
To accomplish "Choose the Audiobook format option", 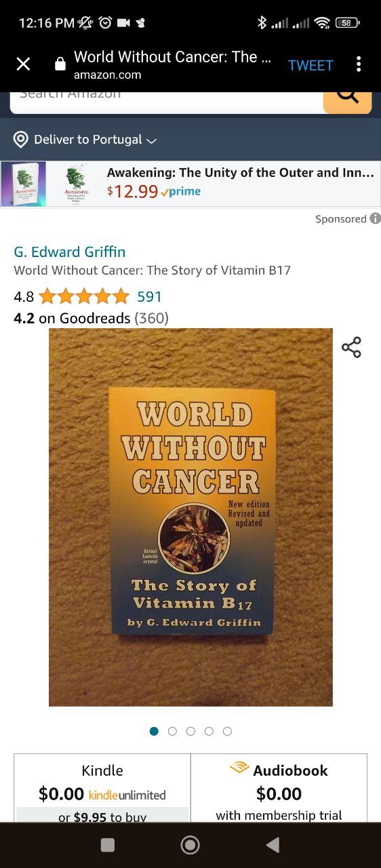I will pos(279,788).
